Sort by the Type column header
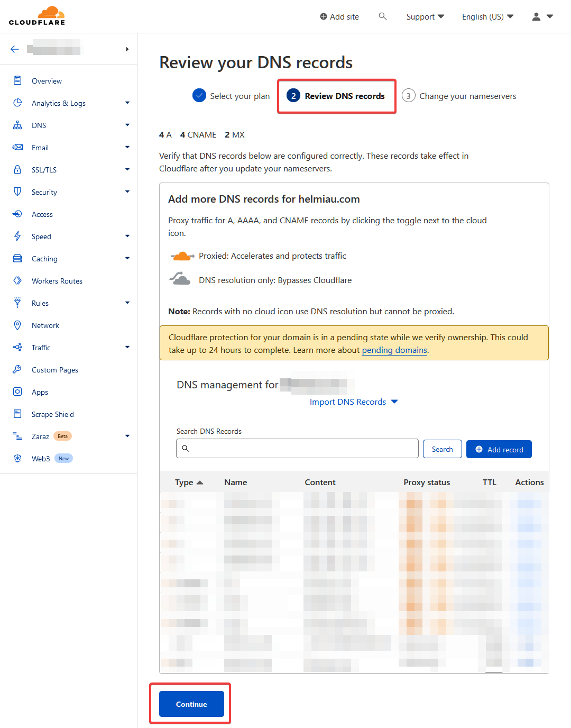 coord(189,483)
